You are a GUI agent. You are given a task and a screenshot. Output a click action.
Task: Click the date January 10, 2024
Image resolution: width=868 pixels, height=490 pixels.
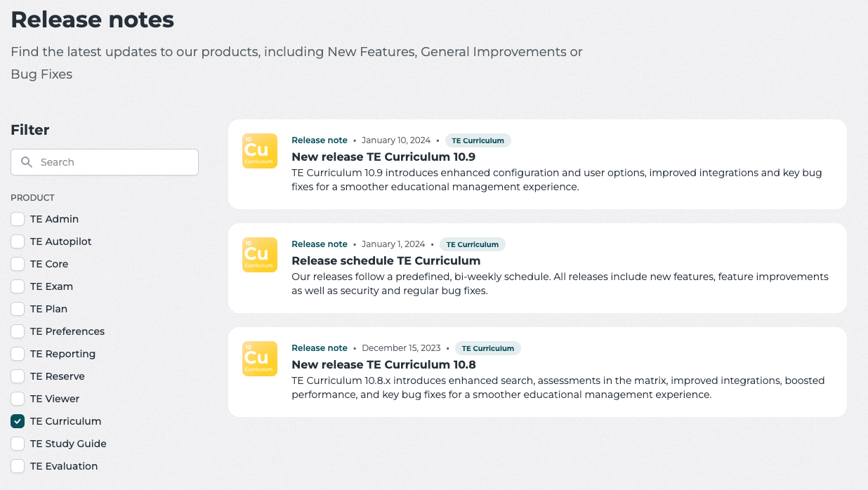[x=396, y=140]
